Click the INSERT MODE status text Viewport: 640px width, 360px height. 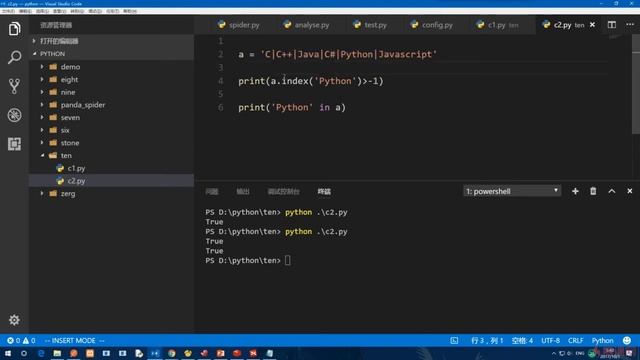click(74, 340)
